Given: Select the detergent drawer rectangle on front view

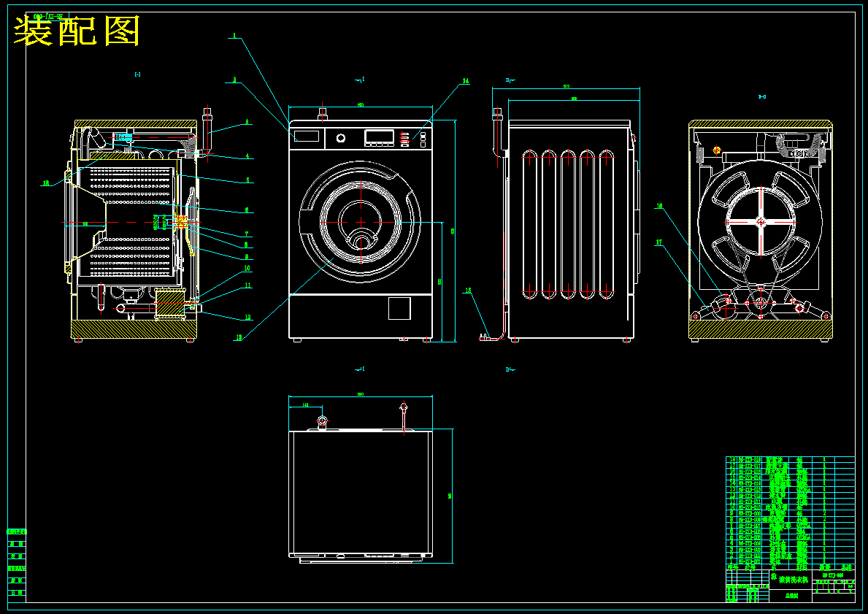Looking at the screenshot, I should click(307, 137).
